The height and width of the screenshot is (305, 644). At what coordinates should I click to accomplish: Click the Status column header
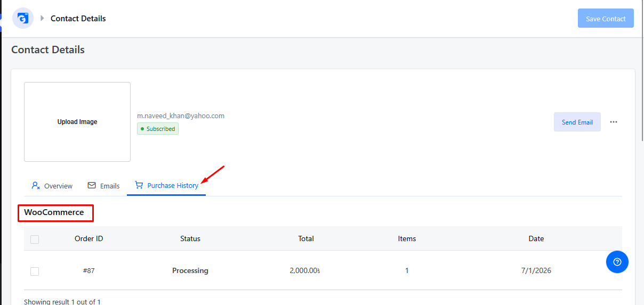[190, 238]
